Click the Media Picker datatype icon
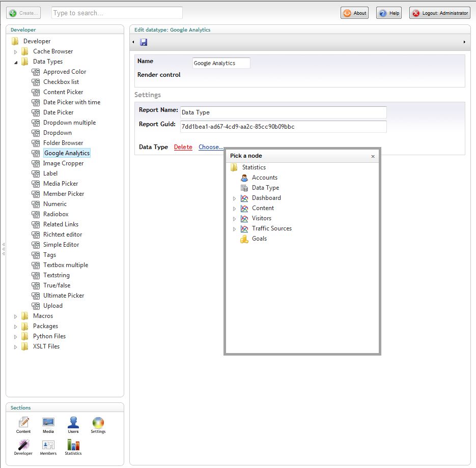 coord(36,184)
